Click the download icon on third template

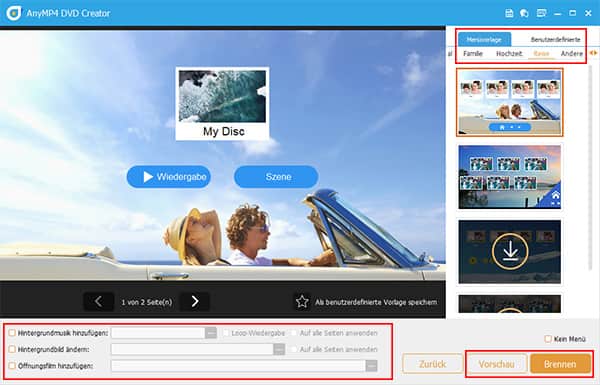(510, 251)
